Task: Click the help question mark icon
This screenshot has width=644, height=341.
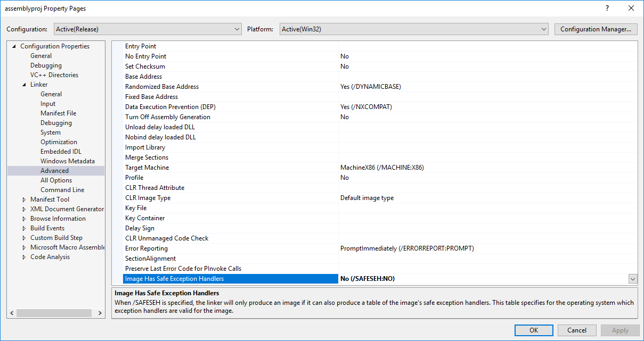Action: point(607,9)
